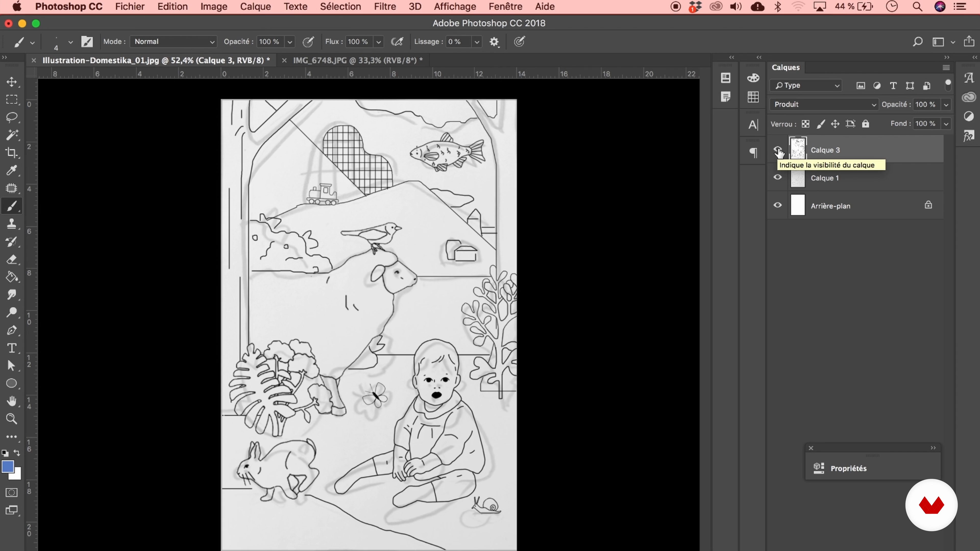This screenshot has width=980, height=551.
Task: Toggle lock all on layer
Action: 865,123
